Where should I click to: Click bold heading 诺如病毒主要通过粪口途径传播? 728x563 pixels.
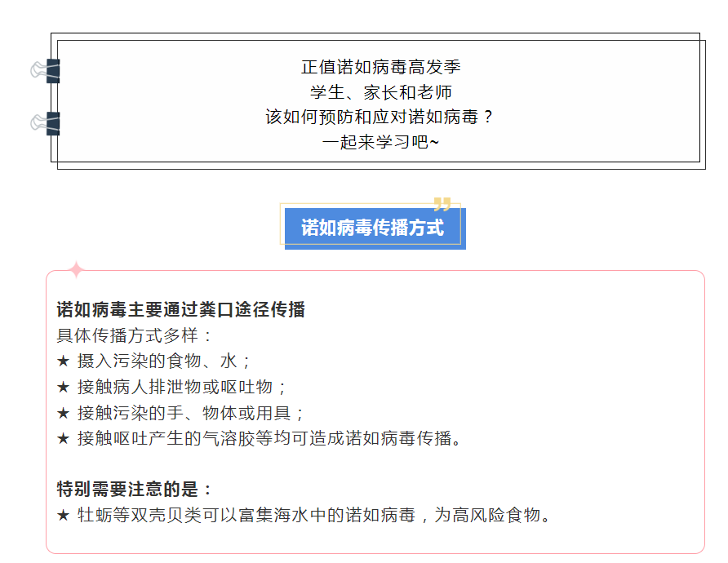180,309
